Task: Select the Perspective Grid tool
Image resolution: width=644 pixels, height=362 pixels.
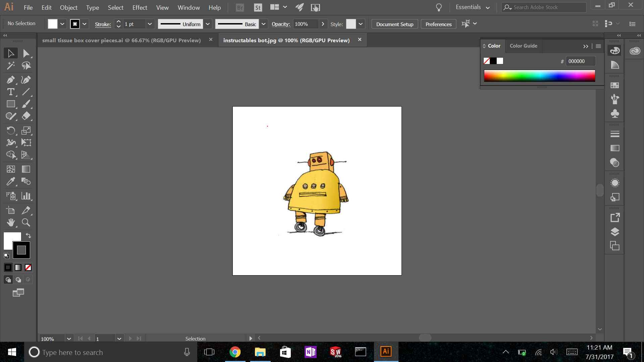Action: [x=26, y=155]
